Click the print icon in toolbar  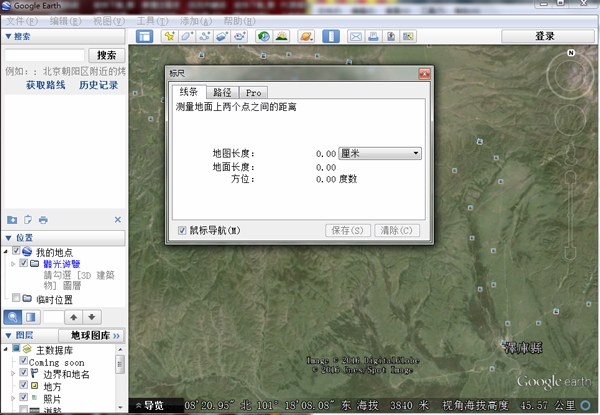coord(372,37)
